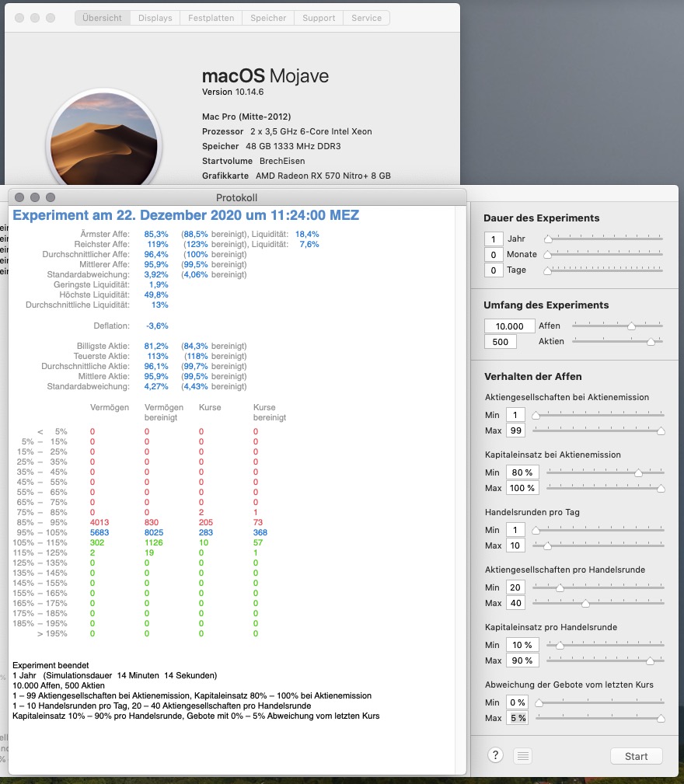Screen dimensions: 684x784
Task: Adjust the Affen count slider
Action: (617, 326)
